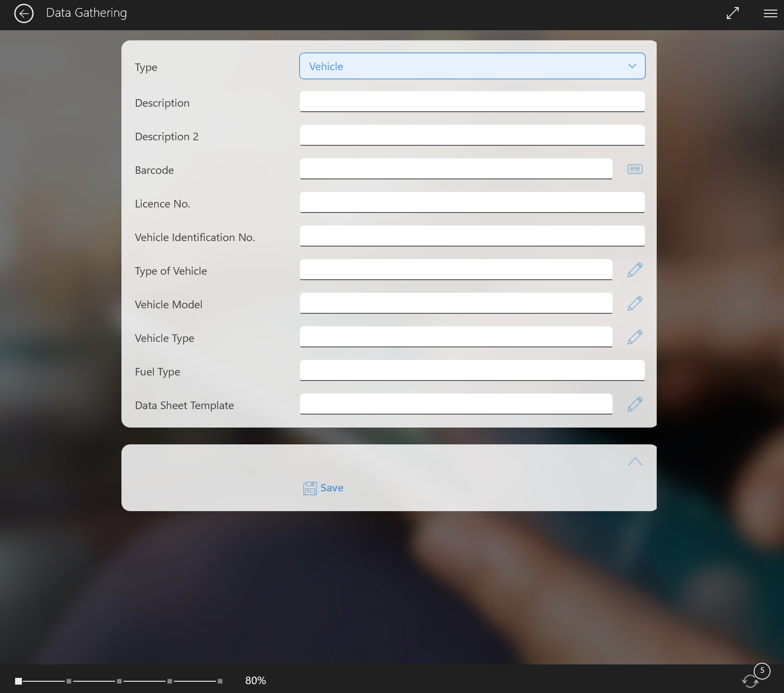Click the first marker of the zoom slider
Viewport: 784px width, 693px height.
tap(18, 681)
